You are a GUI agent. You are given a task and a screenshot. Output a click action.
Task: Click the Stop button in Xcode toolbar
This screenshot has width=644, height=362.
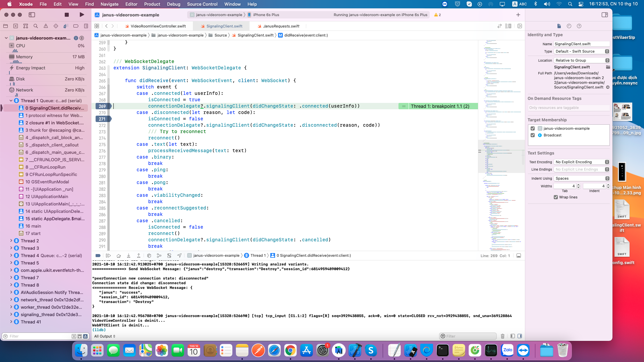click(67, 15)
